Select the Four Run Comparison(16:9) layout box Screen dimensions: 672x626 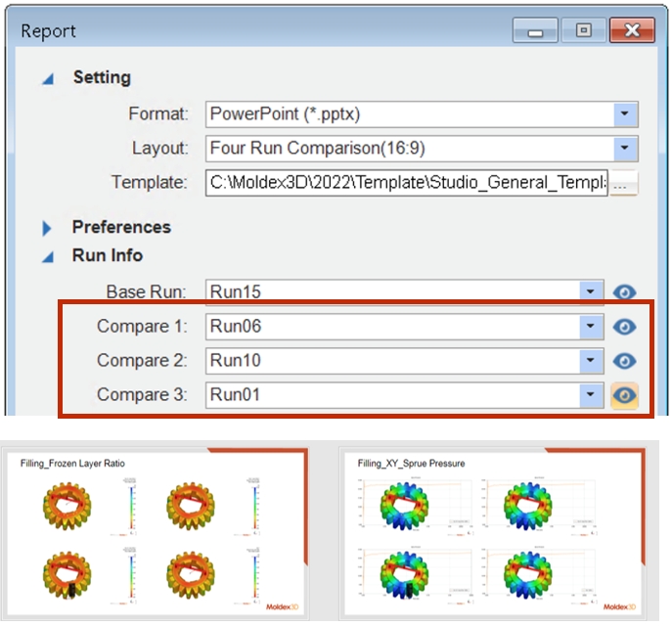pos(422,149)
